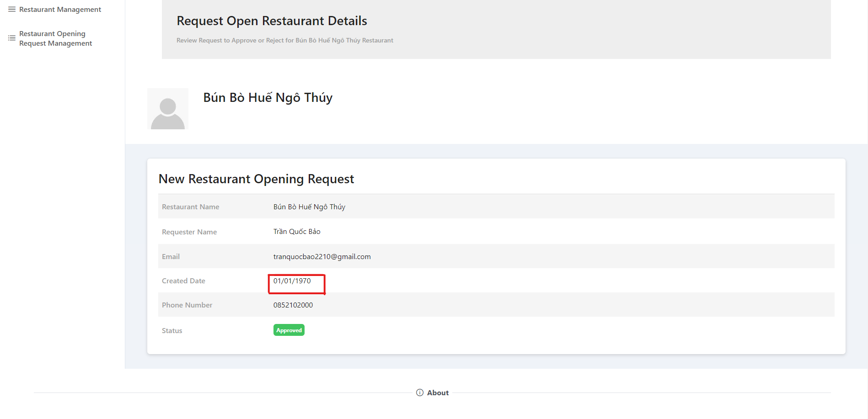Open the avatar placeholder image of the restaurant
Viewport: 868px width, 419px height.
coord(167,109)
